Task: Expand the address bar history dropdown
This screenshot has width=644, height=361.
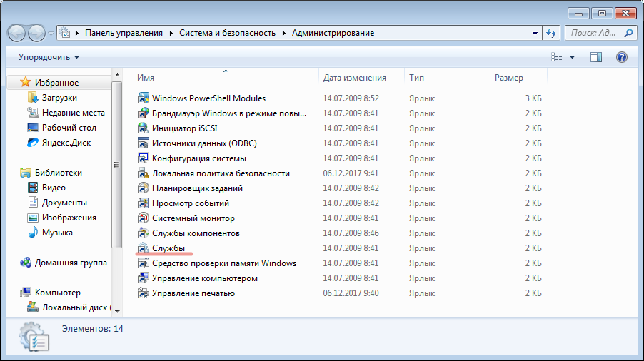Action: pyautogui.click(x=535, y=34)
